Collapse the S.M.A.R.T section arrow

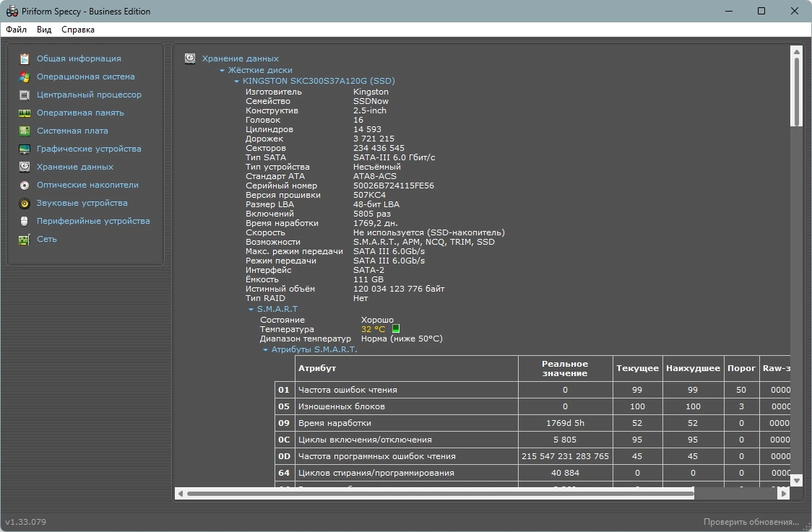pos(251,310)
